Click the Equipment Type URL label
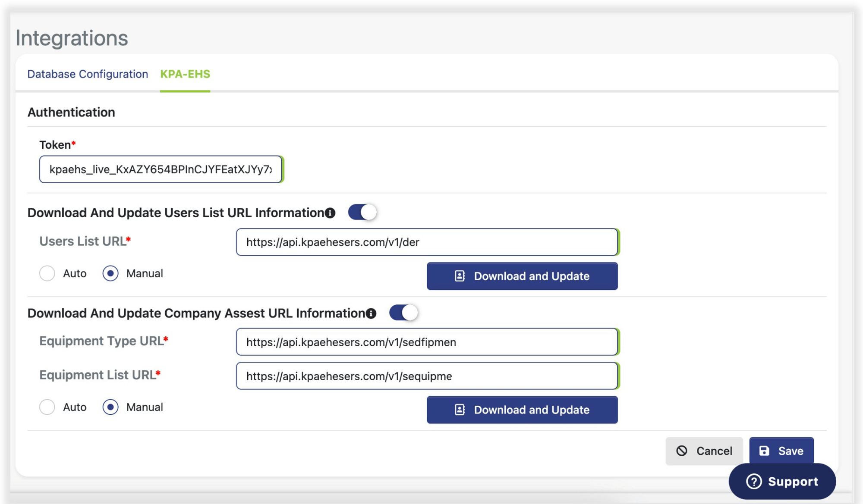The height and width of the screenshot is (504, 863). point(104,341)
